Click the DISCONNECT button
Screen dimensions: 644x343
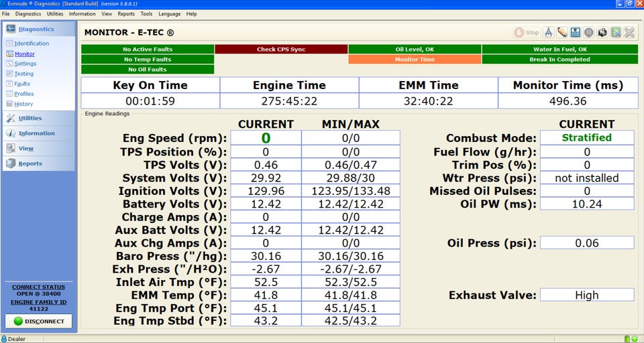click(x=39, y=322)
